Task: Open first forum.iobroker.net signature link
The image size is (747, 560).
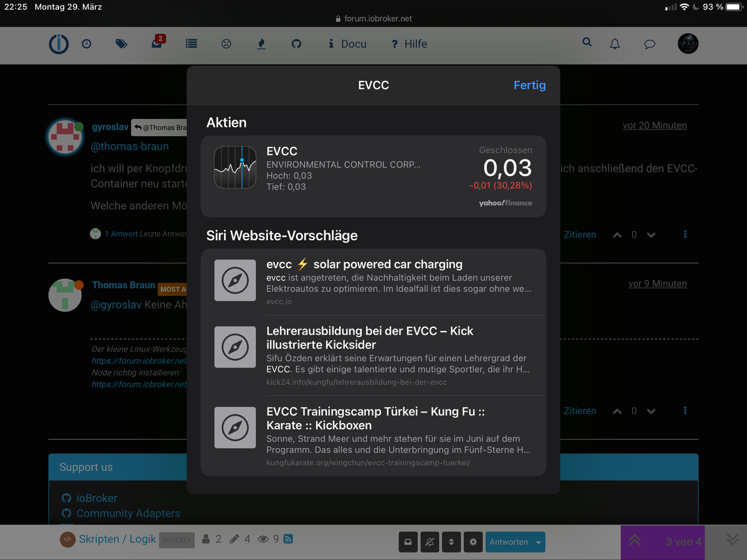Action: [x=139, y=361]
